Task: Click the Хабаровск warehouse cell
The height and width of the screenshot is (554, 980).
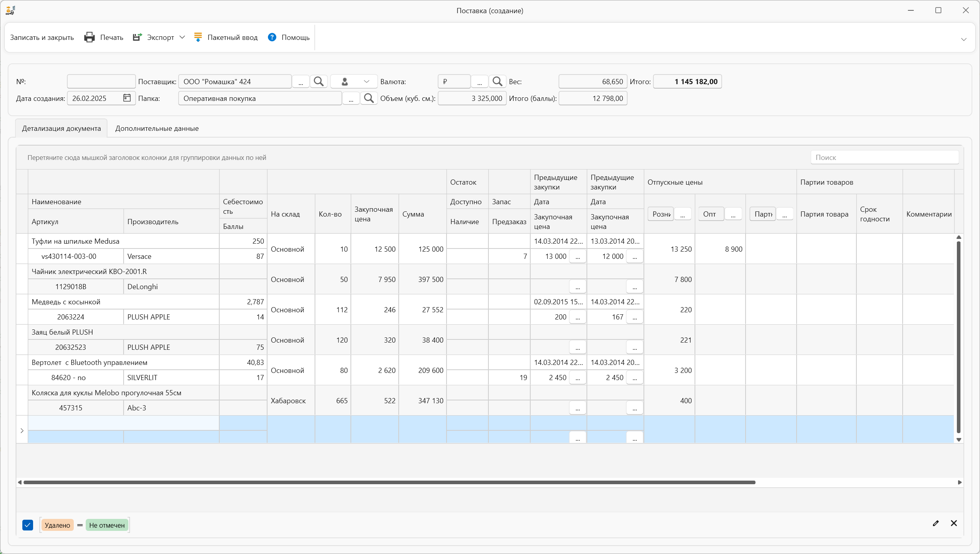Action: click(291, 401)
